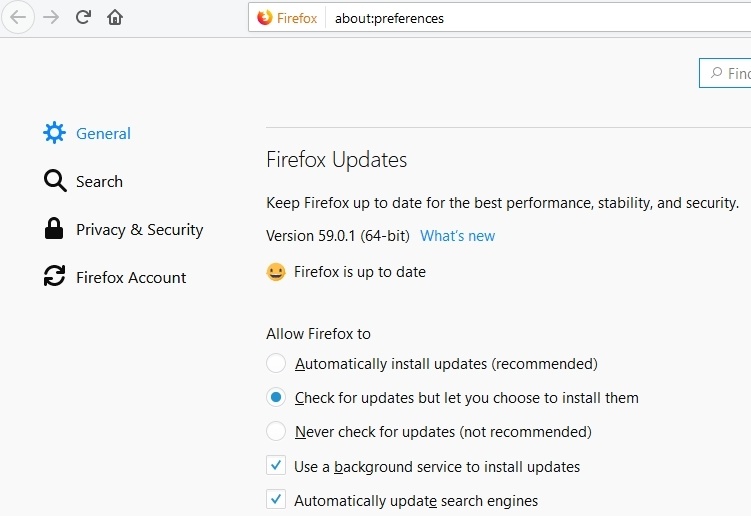Click the General gear icon
This screenshot has height=516, width=751.
(54, 133)
